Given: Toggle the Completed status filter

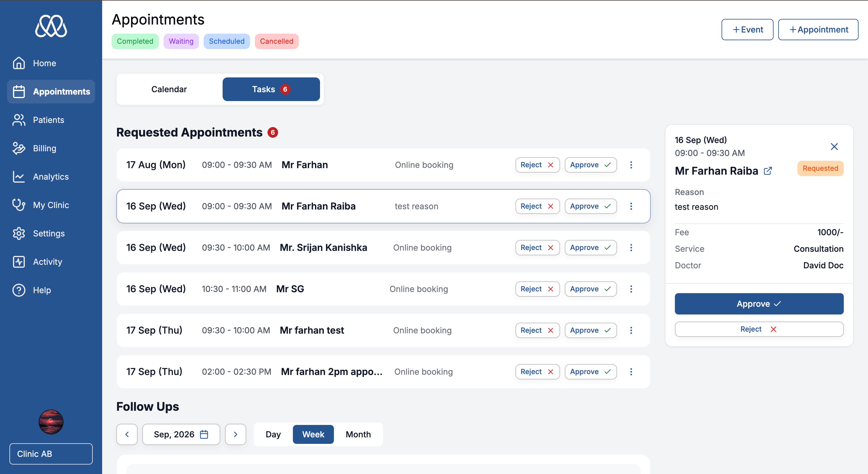Looking at the screenshot, I should (x=135, y=41).
